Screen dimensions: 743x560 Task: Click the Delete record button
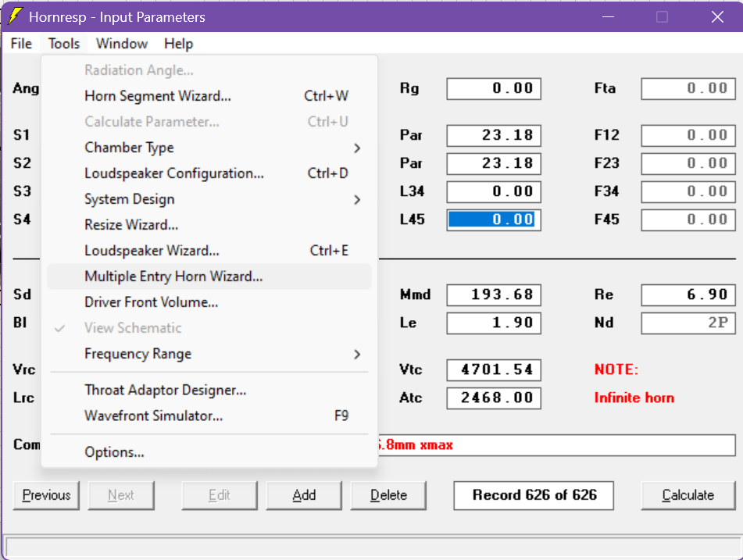388,496
